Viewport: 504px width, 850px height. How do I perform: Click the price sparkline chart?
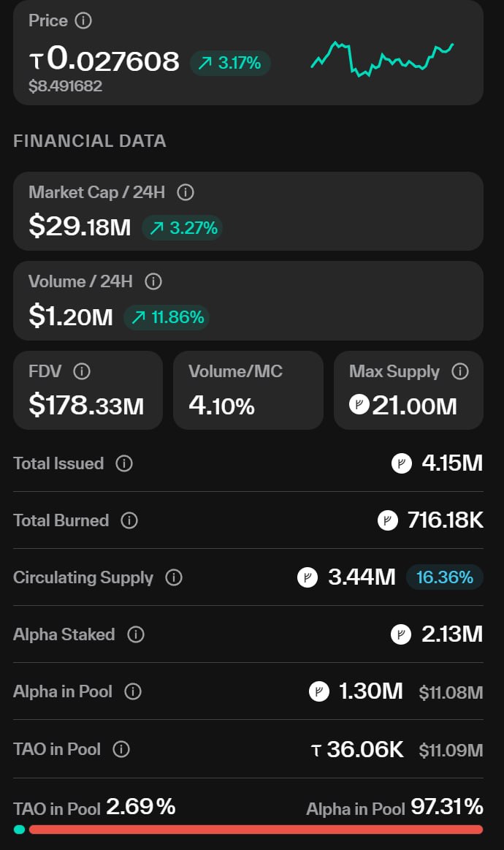(382, 59)
